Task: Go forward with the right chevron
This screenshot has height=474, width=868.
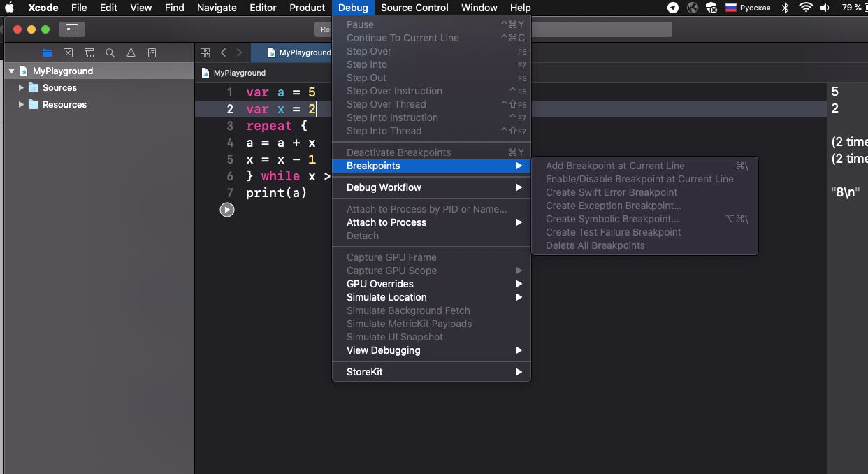Action: click(x=239, y=52)
